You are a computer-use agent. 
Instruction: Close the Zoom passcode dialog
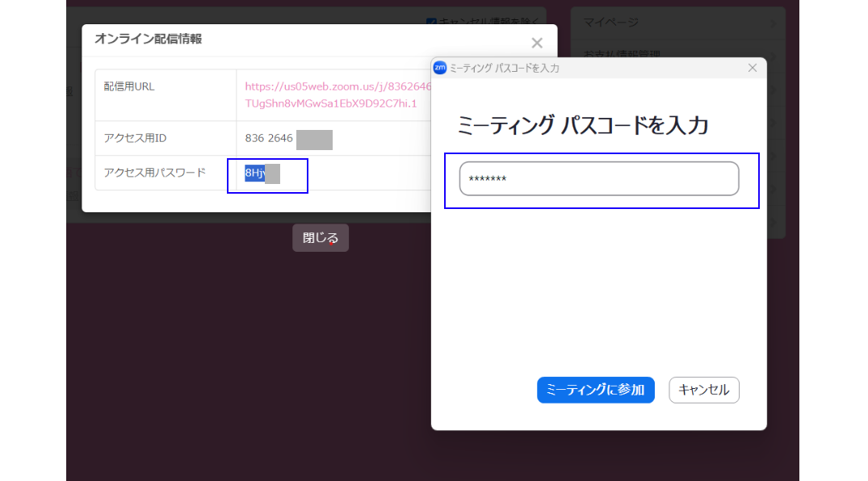pyautogui.click(x=753, y=68)
